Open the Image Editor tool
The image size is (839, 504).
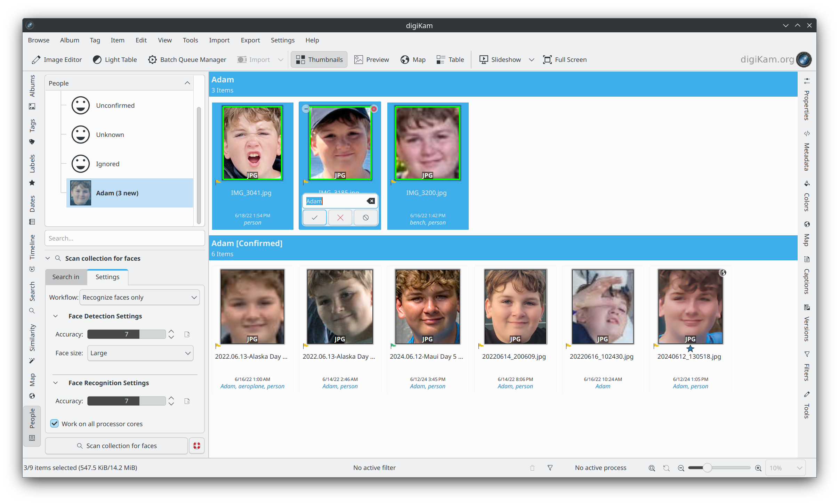point(57,59)
